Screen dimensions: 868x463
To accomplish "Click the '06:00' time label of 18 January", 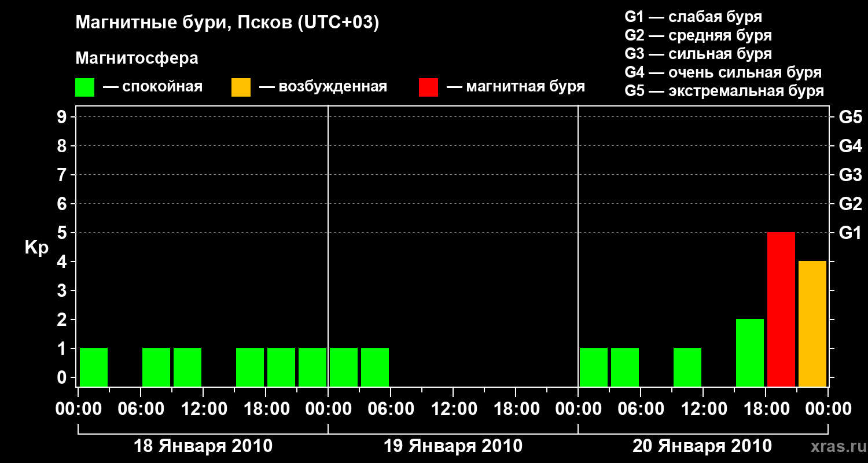I will click(x=141, y=409).
